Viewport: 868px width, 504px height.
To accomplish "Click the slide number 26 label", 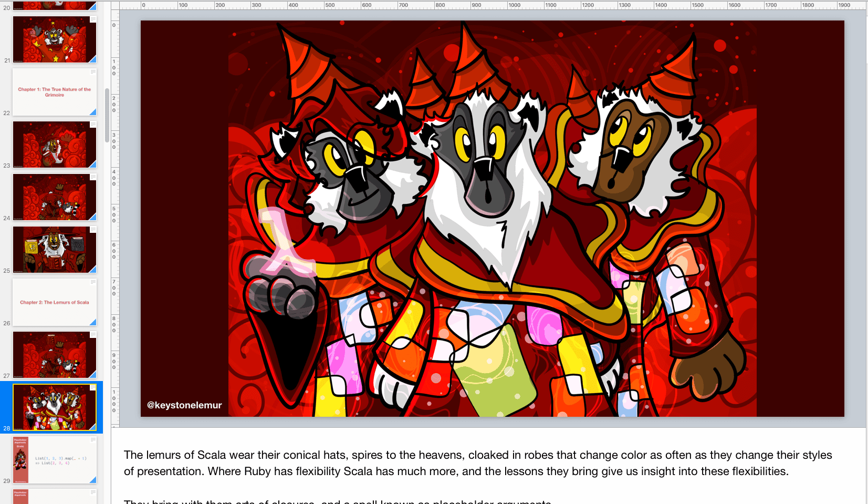I will pos(7,323).
